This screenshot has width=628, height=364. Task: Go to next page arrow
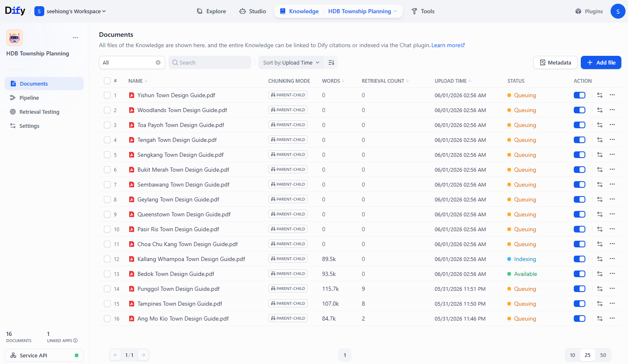tap(143, 355)
